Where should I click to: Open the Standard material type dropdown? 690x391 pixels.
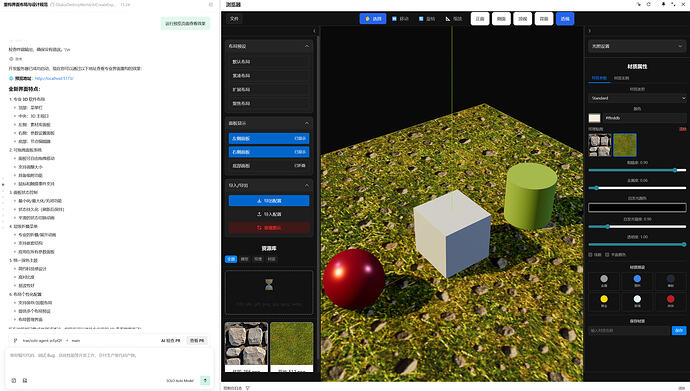637,98
